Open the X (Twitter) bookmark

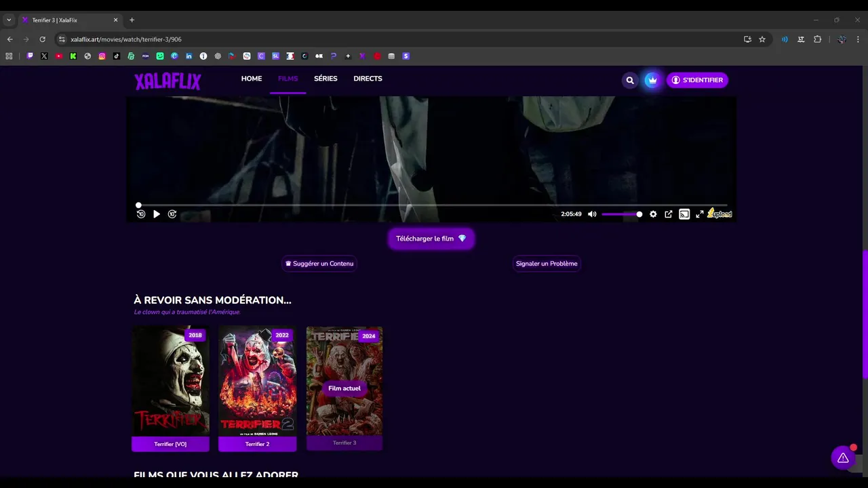pos(44,56)
